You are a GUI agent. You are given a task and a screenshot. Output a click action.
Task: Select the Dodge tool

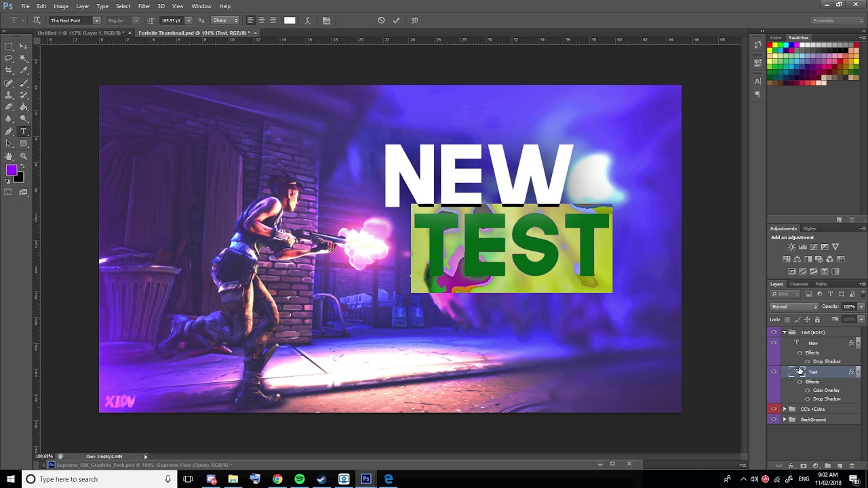24,119
